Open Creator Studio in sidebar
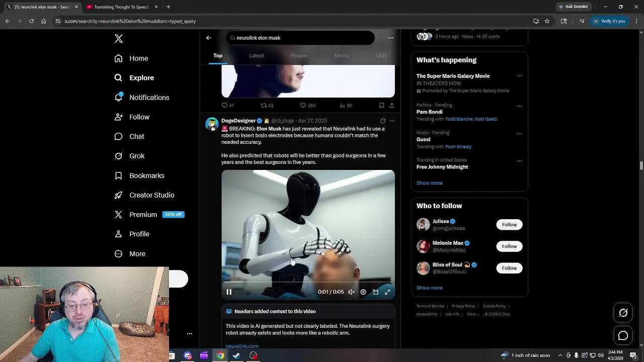This screenshot has width=644, height=362. tap(144, 195)
